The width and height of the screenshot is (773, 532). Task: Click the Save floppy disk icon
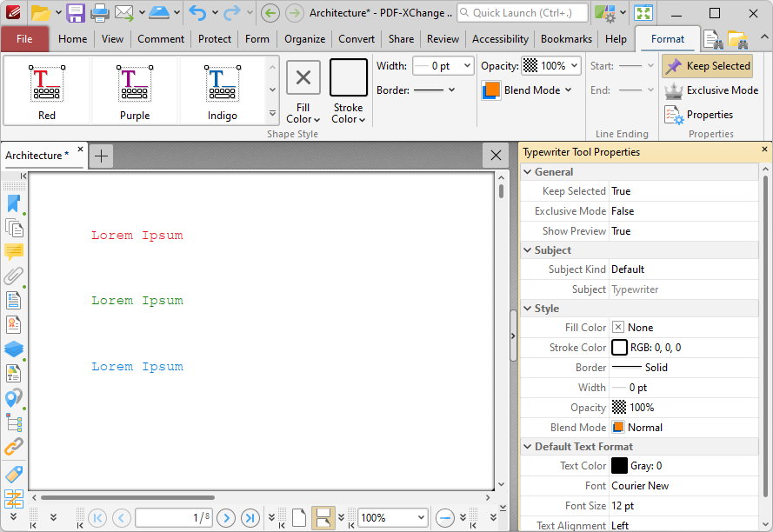click(76, 13)
